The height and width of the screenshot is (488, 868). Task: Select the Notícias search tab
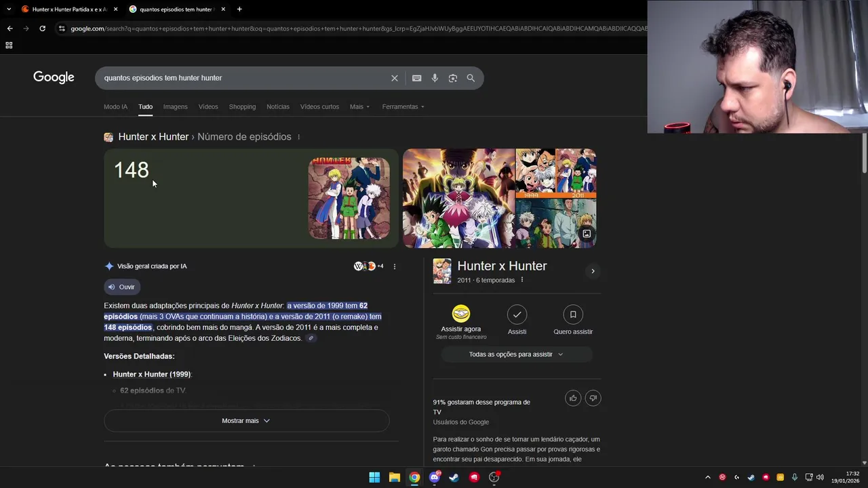(278, 106)
